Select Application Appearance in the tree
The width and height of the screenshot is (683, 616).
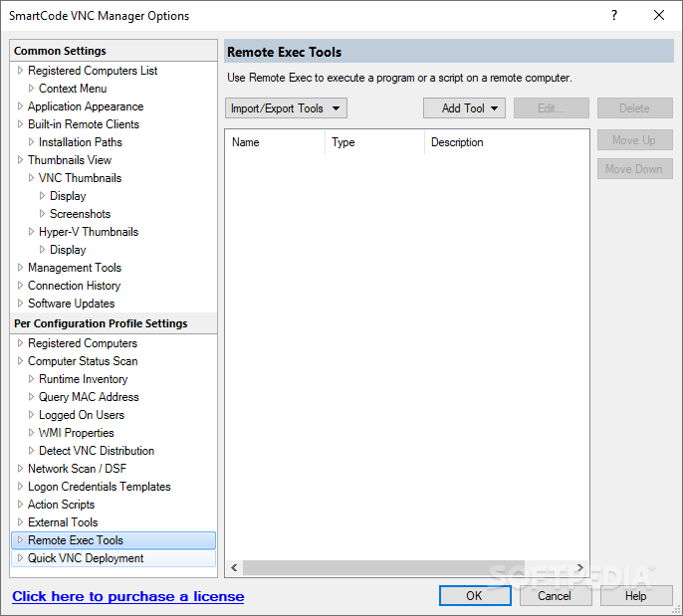[x=86, y=106]
